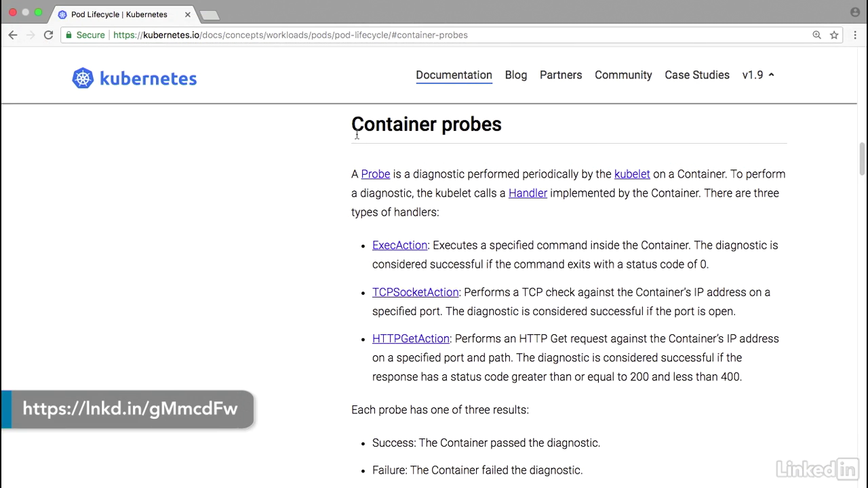Viewport: 868px width, 488px height.
Task: Follow the kubelet hyperlink
Action: (632, 174)
